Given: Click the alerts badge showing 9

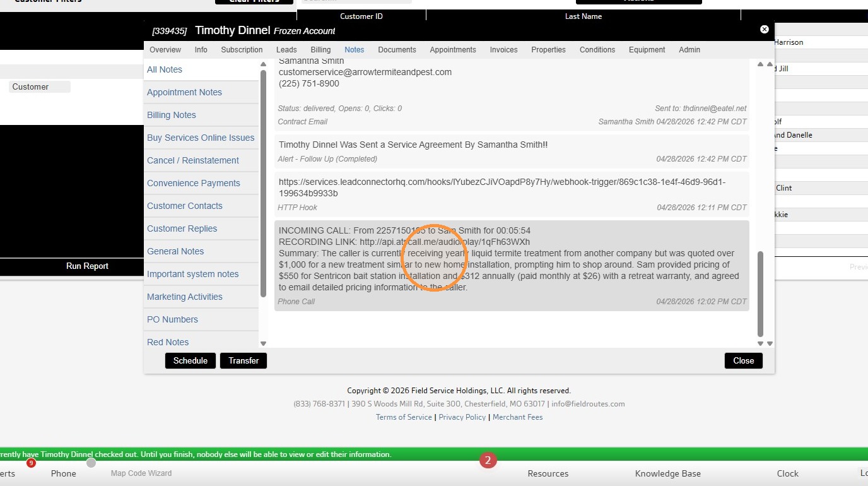Looking at the screenshot, I should point(31,463).
